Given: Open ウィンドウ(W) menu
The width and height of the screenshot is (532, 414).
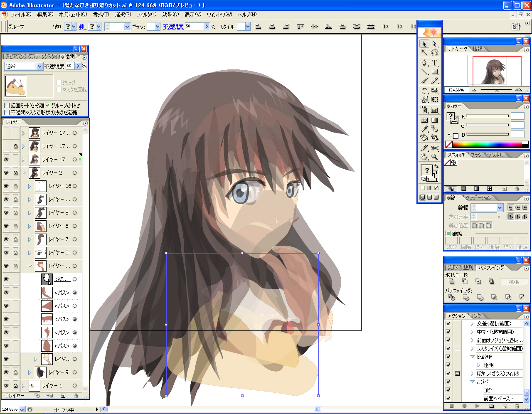Looking at the screenshot, I should pos(219,15).
